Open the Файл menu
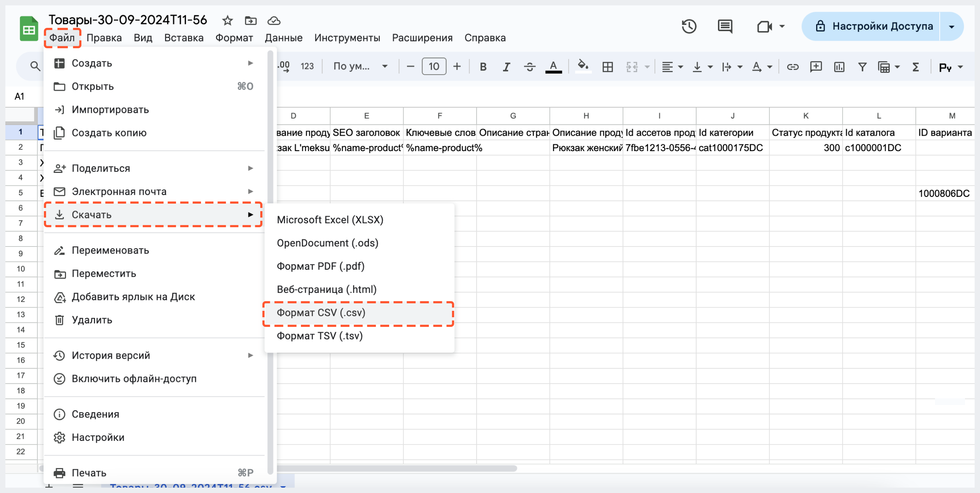The width and height of the screenshot is (980, 493). [x=62, y=38]
